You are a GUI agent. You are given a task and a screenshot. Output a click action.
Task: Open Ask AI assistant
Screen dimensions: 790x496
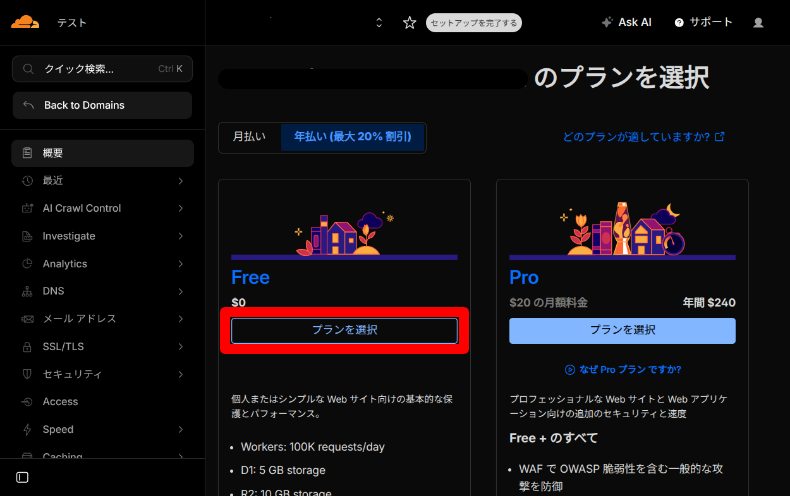point(627,22)
